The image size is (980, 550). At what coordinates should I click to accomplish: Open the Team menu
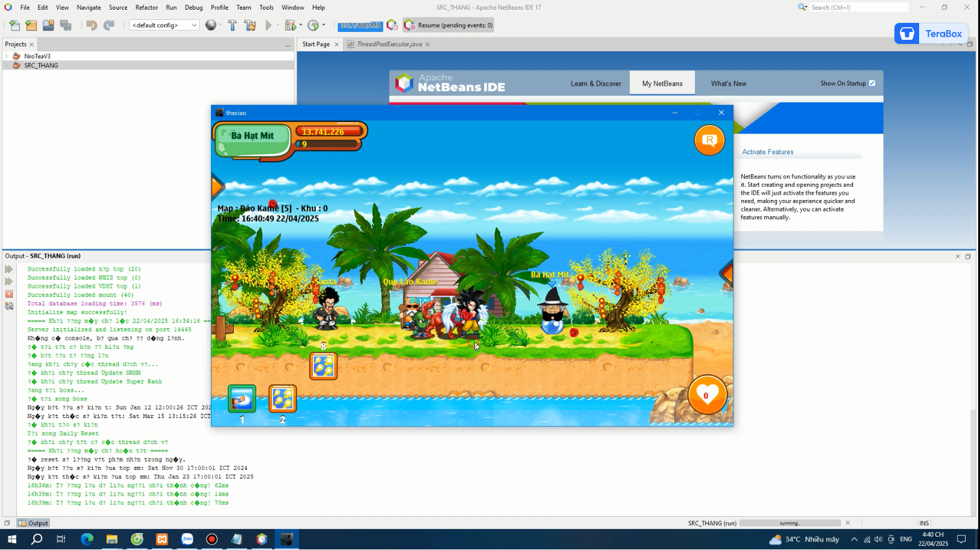click(243, 7)
